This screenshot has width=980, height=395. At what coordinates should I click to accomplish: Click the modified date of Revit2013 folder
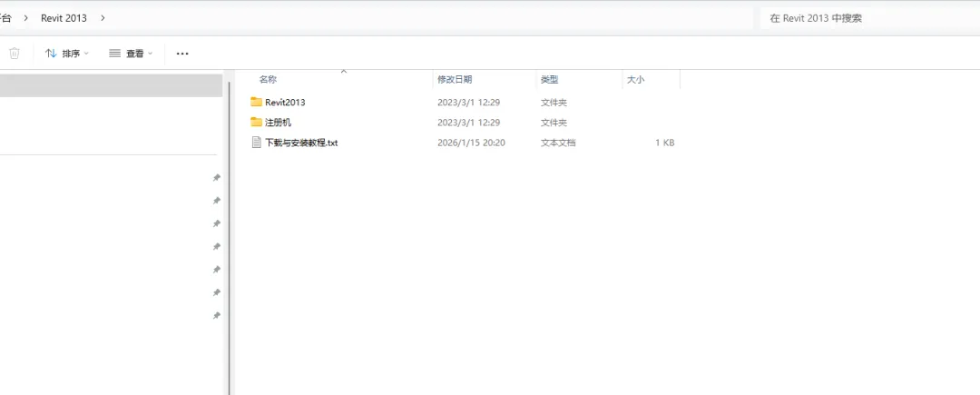pyautogui.click(x=469, y=103)
